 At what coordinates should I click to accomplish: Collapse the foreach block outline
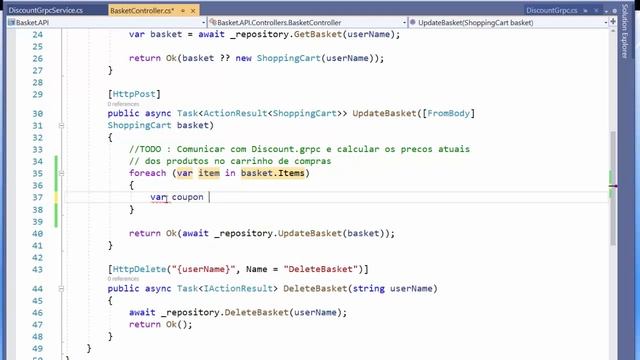tap(61, 173)
